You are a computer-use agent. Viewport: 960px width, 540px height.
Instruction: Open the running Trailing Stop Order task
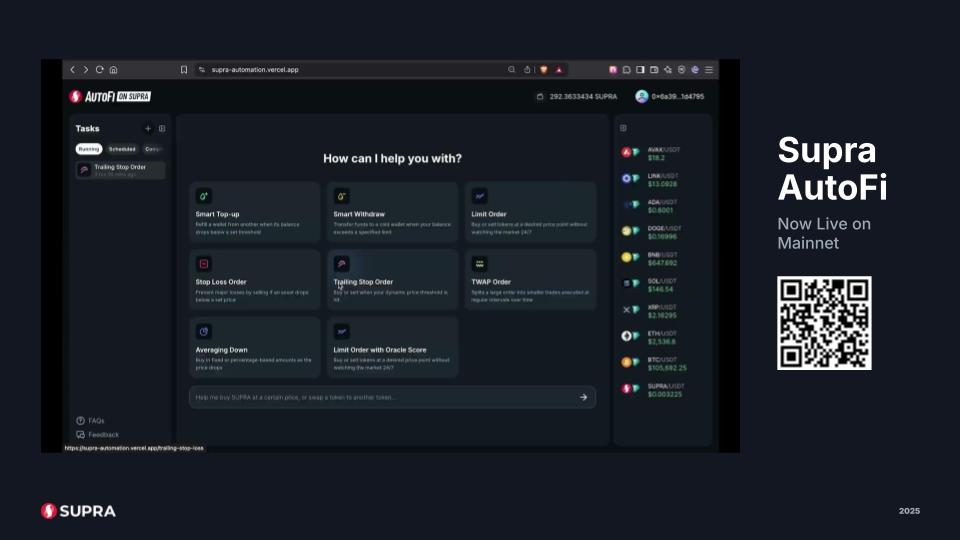coord(121,170)
